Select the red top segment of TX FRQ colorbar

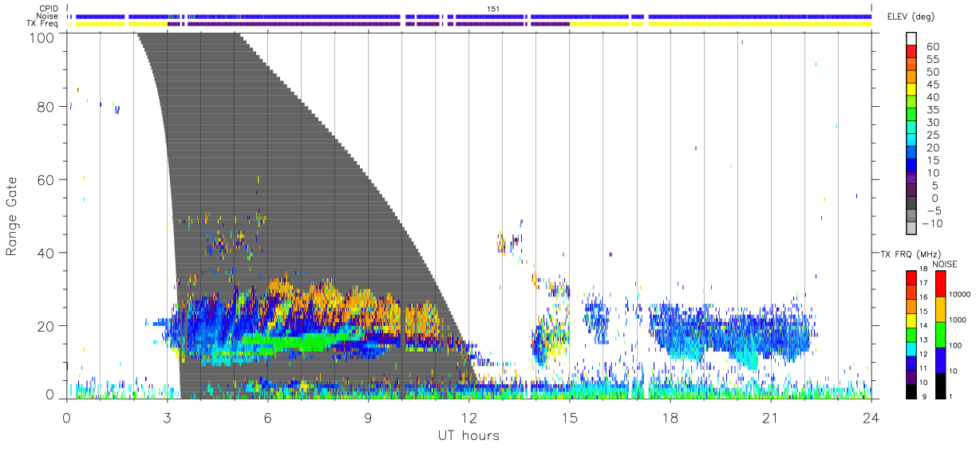[911, 278]
